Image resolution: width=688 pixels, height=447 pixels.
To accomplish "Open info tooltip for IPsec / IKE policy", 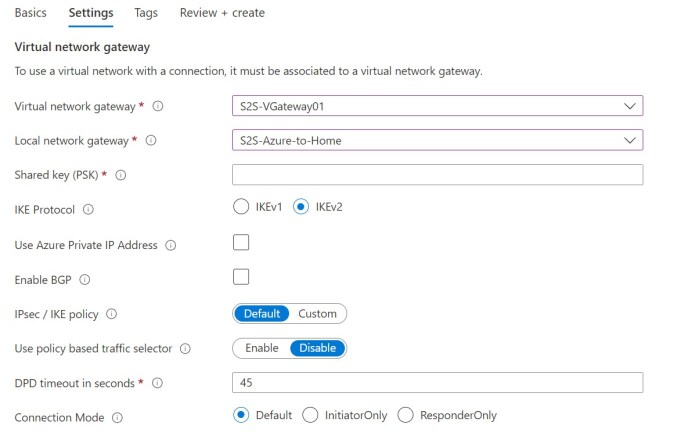I will tap(111, 314).
